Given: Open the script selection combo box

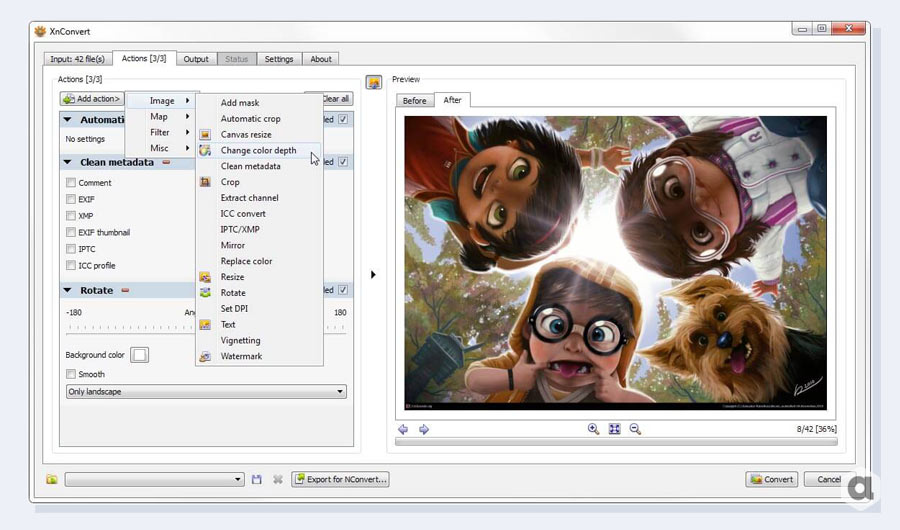Looking at the screenshot, I should (154, 479).
